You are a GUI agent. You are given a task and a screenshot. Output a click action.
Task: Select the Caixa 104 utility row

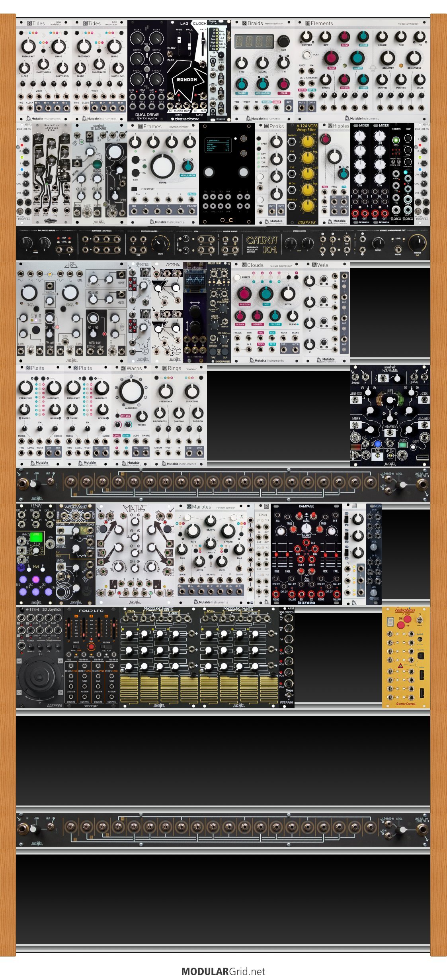click(x=223, y=243)
